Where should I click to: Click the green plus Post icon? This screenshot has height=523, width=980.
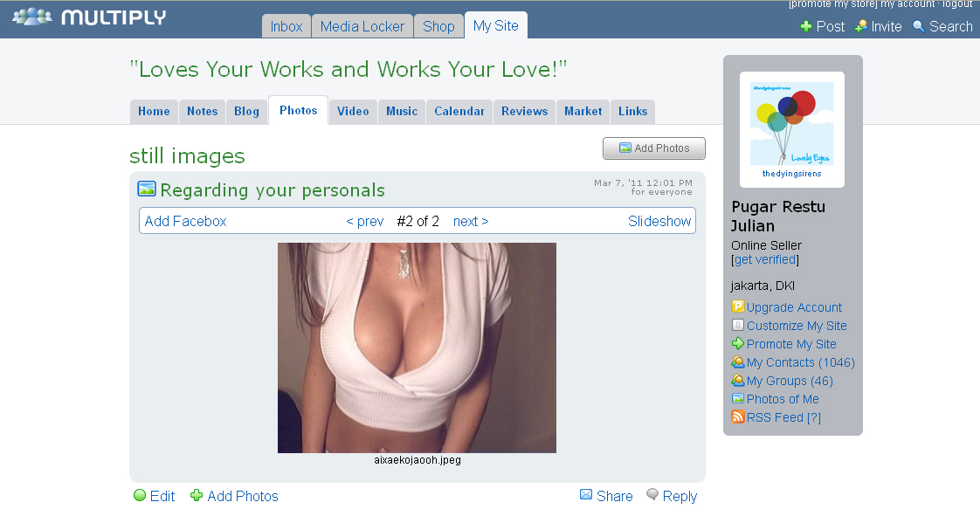[x=806, y=26]
